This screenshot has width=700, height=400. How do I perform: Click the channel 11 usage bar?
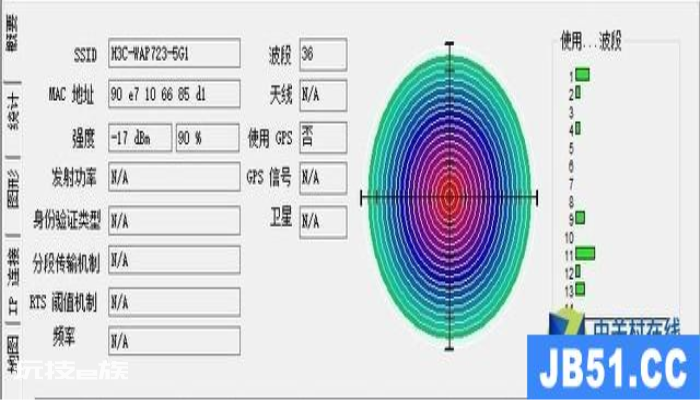tap(585, 254)
